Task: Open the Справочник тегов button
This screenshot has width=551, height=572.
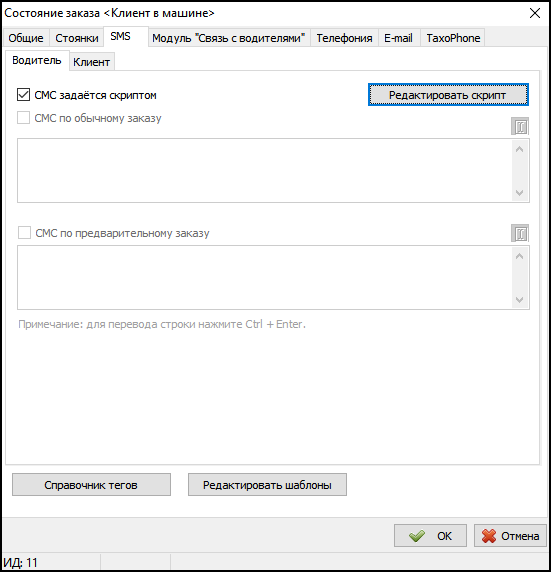Action: point(91,484)
